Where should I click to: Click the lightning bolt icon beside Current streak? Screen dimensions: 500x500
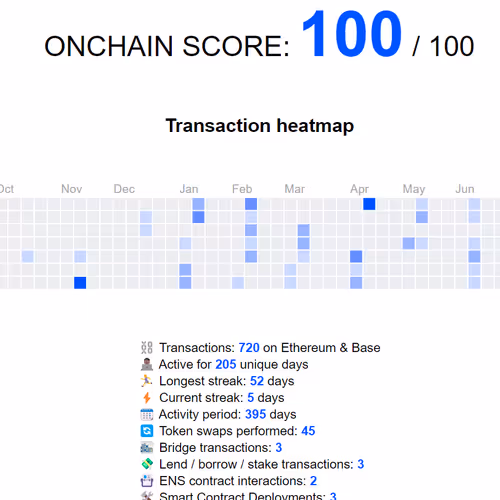147,398
